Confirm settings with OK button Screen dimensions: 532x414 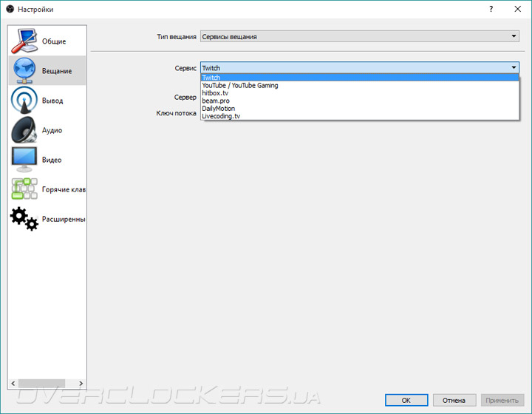click(406, 400)
